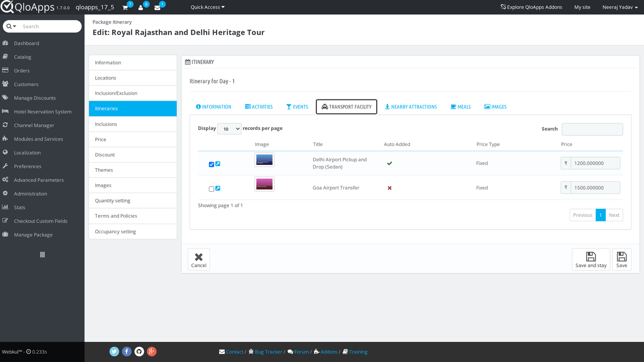Open the Inclusion/Exclusion section
The height and width of the screenshot is (362, 644).
click(x=132, y=93)
